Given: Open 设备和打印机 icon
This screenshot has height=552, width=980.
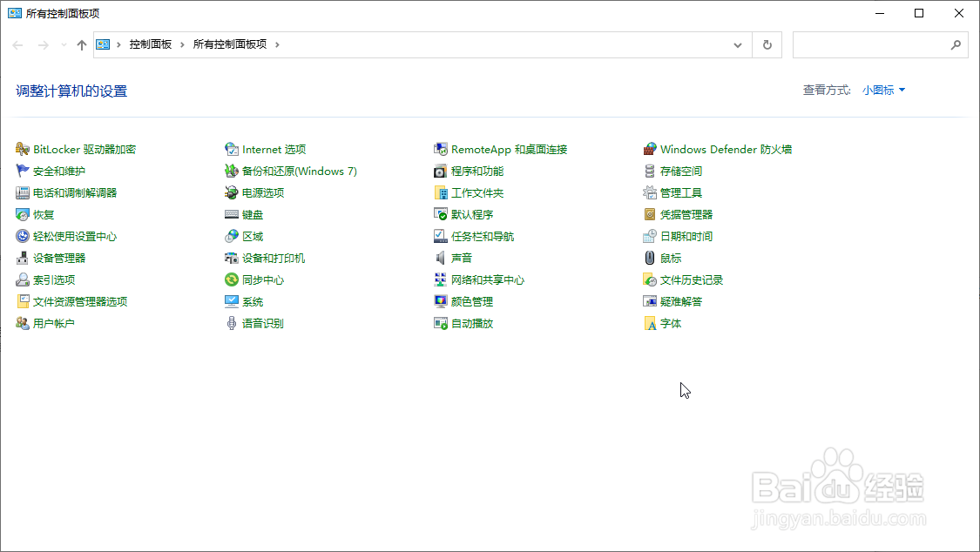Looking at the screenshot, I should (x=232, y=258).
